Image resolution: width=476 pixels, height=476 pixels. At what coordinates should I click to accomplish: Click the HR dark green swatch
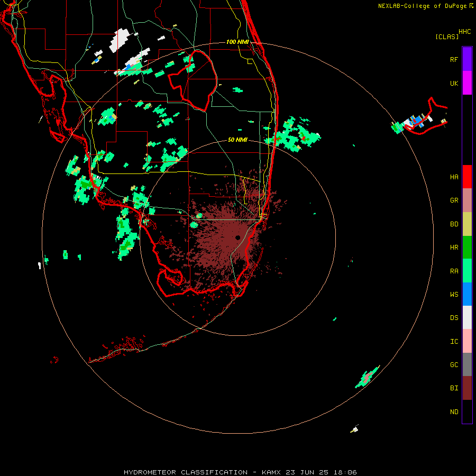pyautogui.click(x=467, y=248)
